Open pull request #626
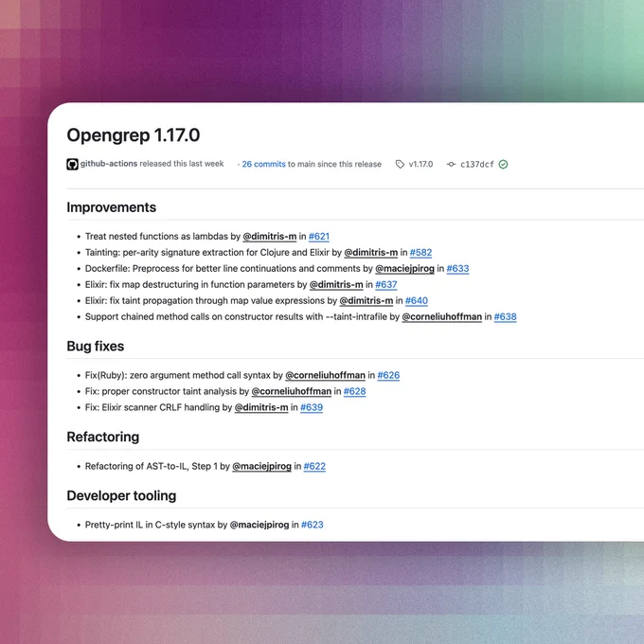Viewport: 644px width, 644px height. [x=388, y=375]
